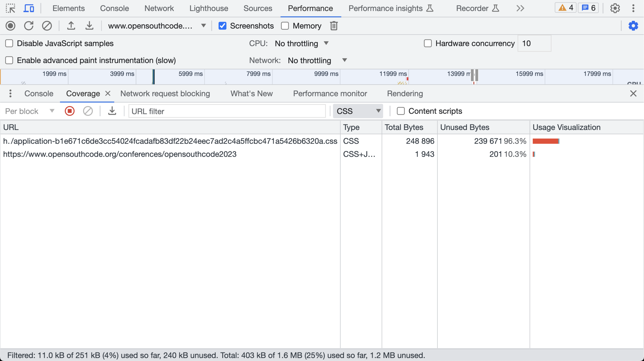This screenshot has width=644, height=361.
Task: Click the reload and record profile icon
Action: click(x=29, y=26)
